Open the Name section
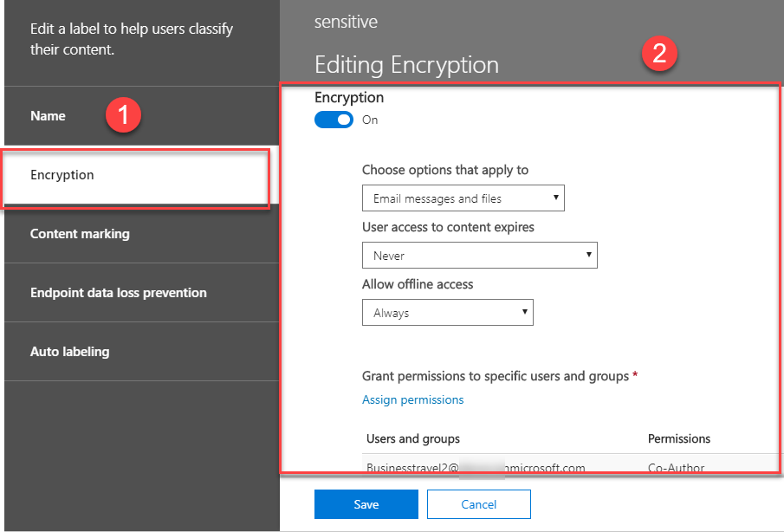784x532 pixels. pyautogui.click(x=48, y=116)
